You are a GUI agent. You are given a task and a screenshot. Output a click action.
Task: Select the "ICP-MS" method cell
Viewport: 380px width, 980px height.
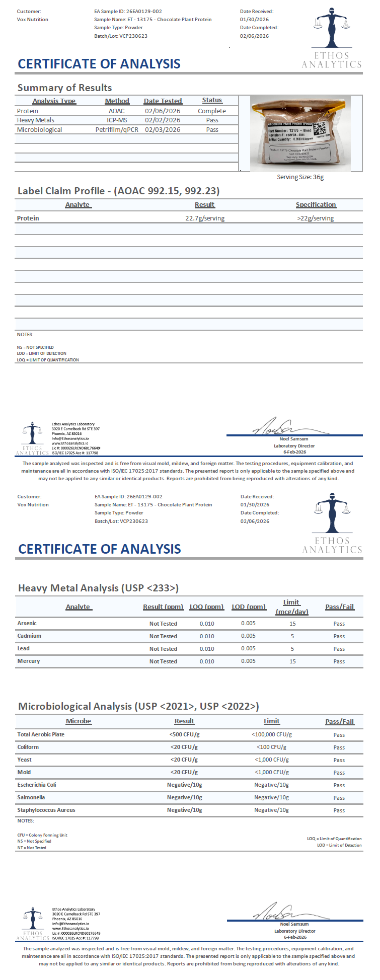(x=117, y=120)
